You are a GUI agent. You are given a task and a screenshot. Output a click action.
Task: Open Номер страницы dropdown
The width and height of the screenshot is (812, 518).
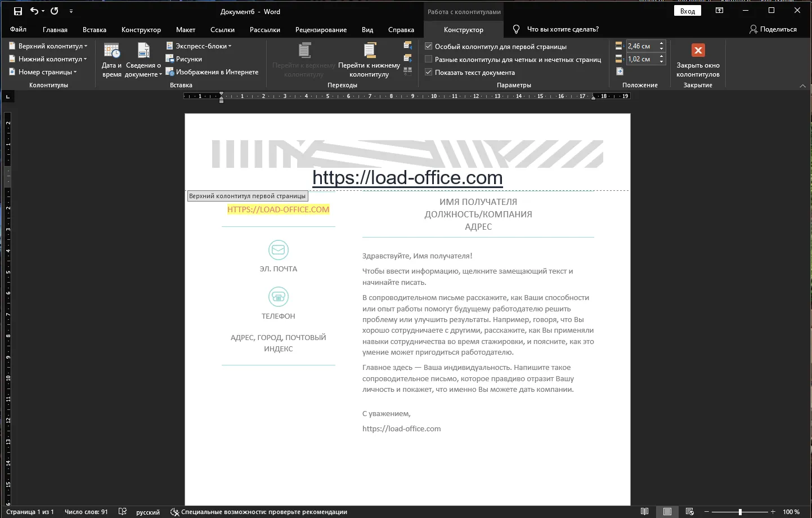(x=43, y=72)
